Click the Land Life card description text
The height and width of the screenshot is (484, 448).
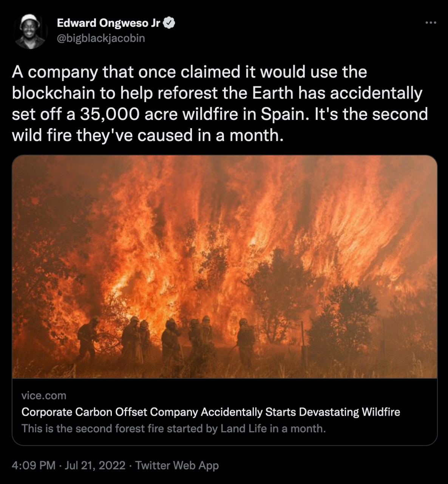pyautogui.click(x=173, y=428)
